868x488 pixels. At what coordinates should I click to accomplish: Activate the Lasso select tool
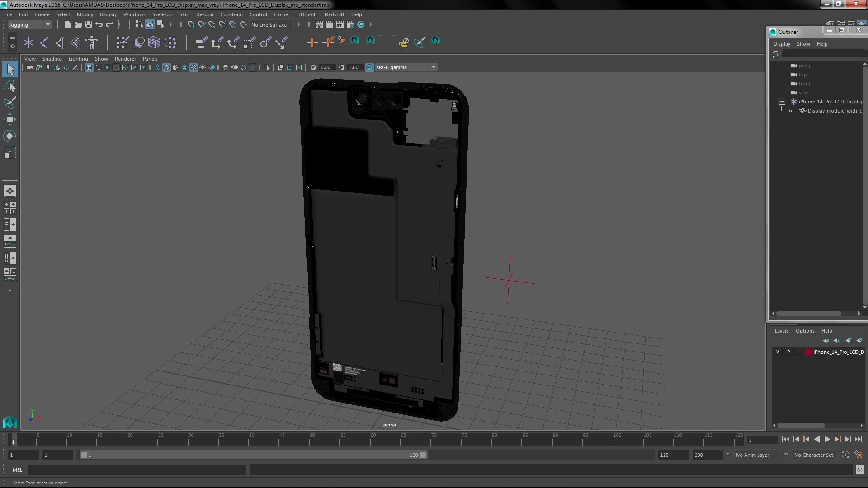[10, 86]
